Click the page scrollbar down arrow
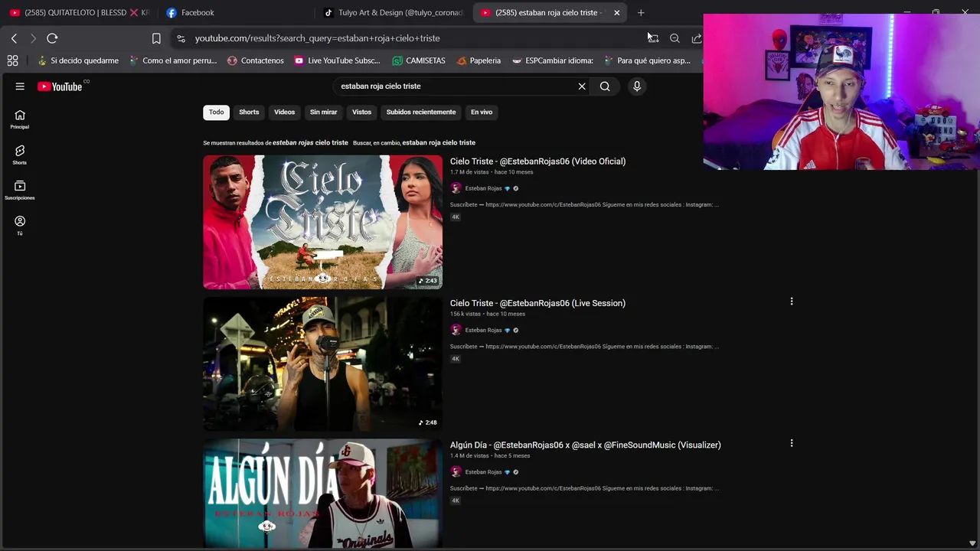This screenshot has width=980, height=551. click(972, 543)
